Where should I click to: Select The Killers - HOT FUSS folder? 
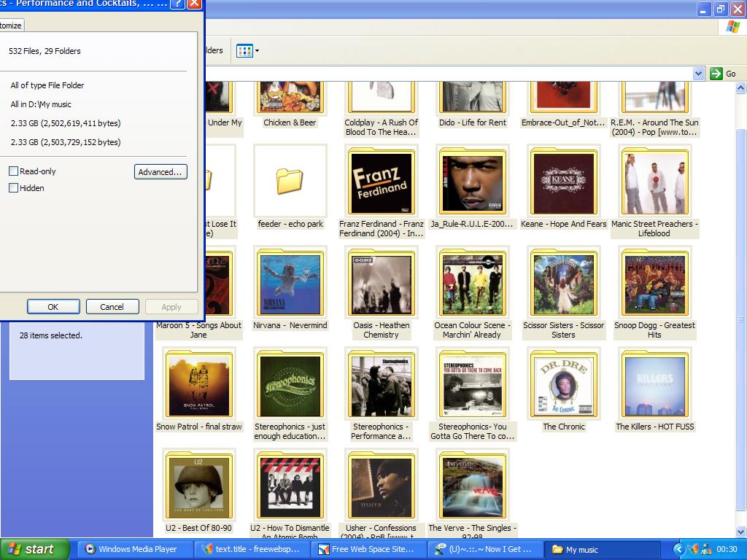click(x=654, y=386)
